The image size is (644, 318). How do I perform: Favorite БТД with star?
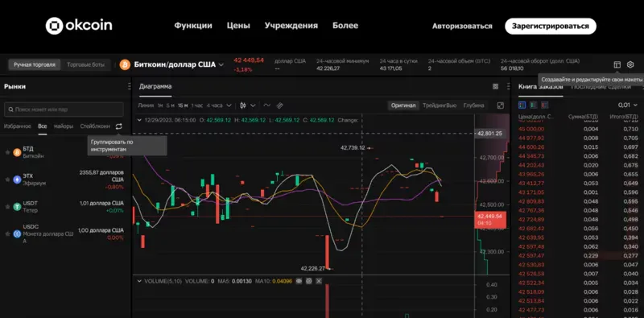[x=7, y=152]
